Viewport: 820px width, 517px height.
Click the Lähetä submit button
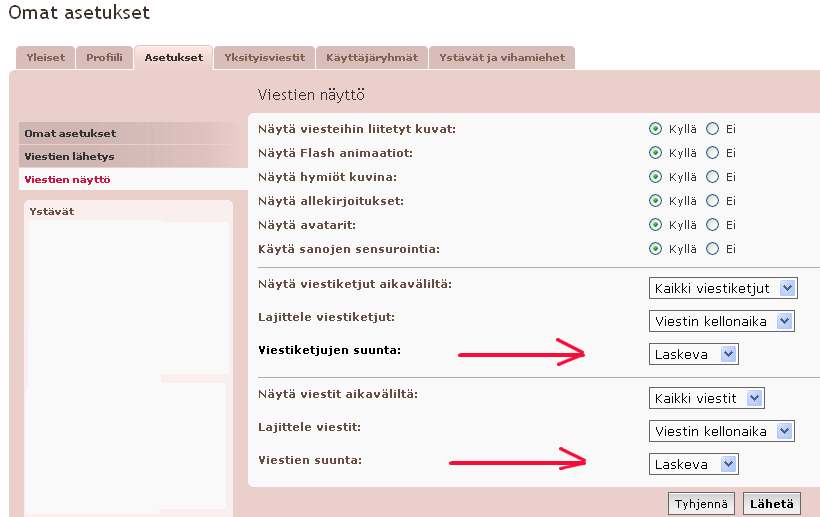[x=772, y=504]
